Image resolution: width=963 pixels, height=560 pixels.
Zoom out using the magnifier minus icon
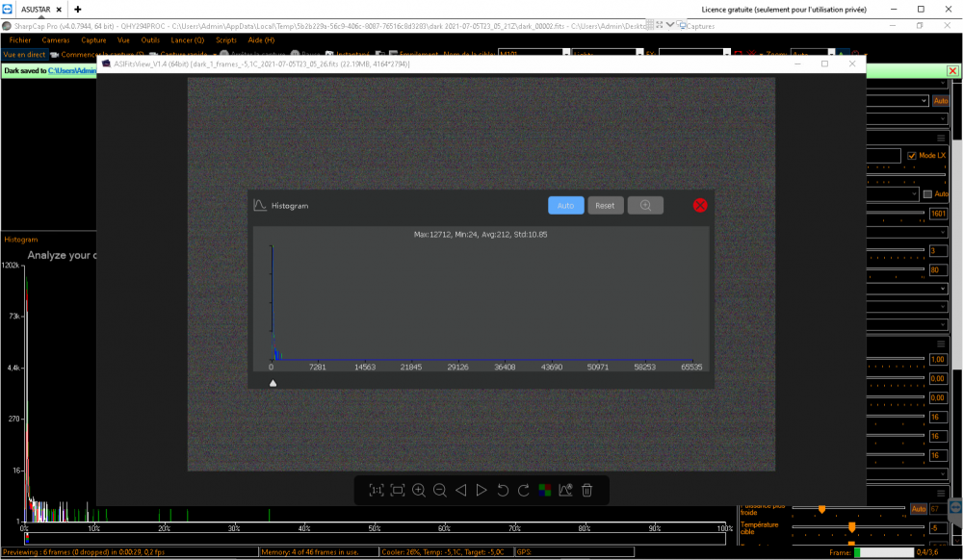pos(440,490)
